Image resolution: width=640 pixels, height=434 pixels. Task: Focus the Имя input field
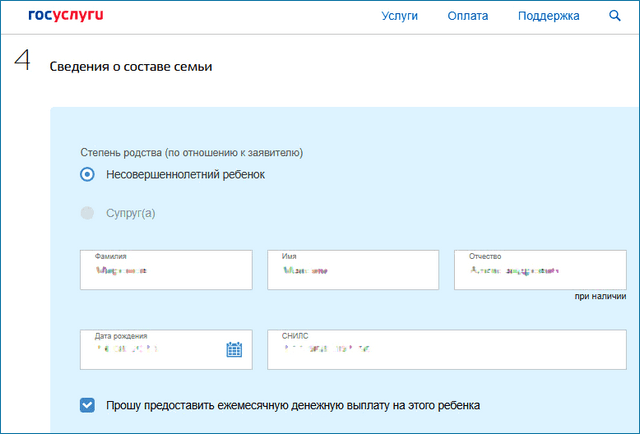click(x=353, y=270)
